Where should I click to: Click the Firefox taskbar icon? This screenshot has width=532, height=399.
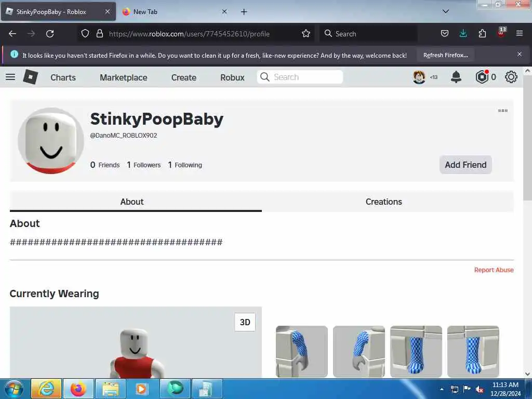pyautogui.click(x=78, y=389)
